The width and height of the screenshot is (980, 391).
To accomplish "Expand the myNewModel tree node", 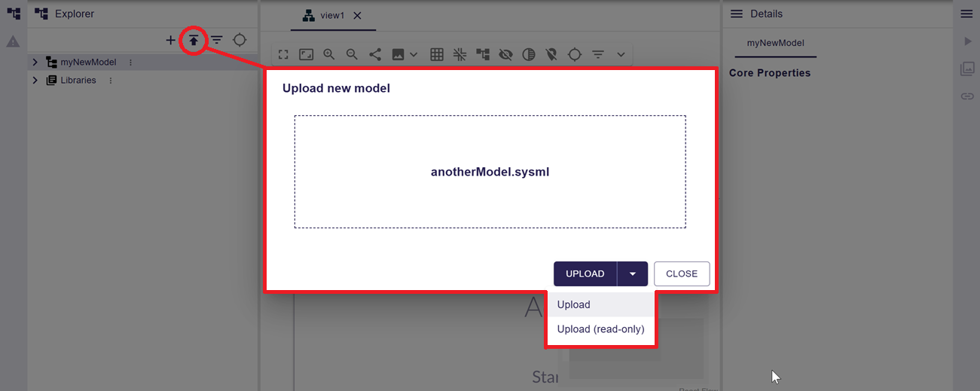I will pos(35,63).
